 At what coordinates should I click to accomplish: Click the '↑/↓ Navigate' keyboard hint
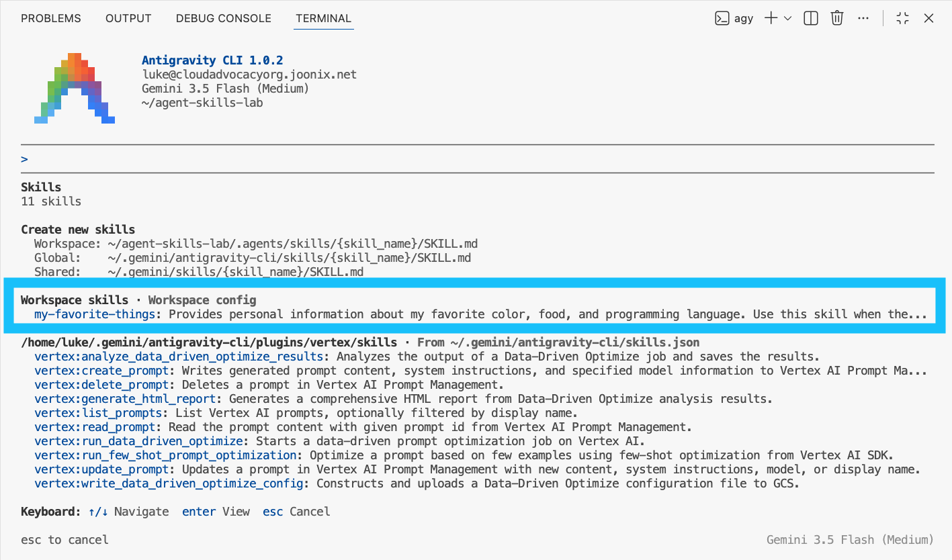pos(128,512)
